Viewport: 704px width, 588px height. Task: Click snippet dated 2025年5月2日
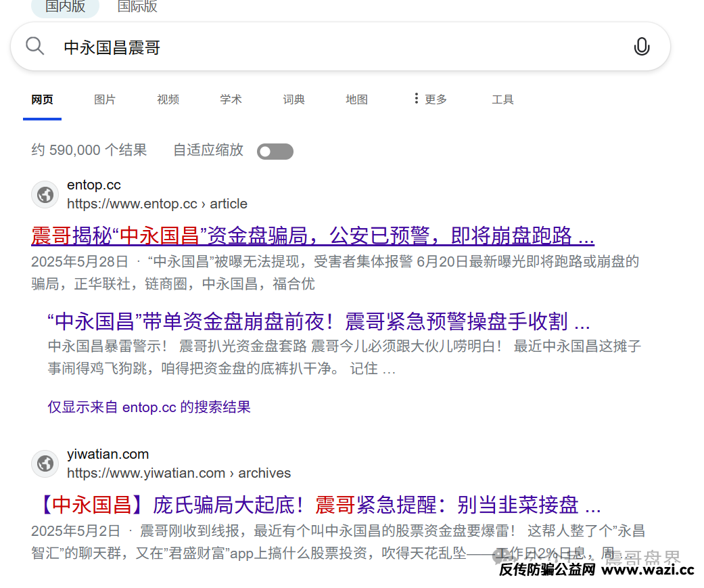coord(338,542)
